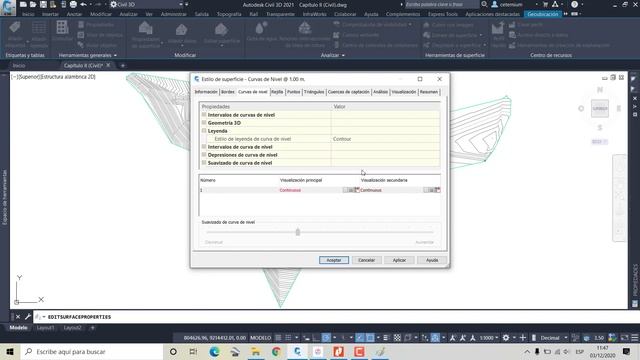Screen dimensions: 640x360
Task: Click the ViewCube top face
Action: click(x=600, y=109)
